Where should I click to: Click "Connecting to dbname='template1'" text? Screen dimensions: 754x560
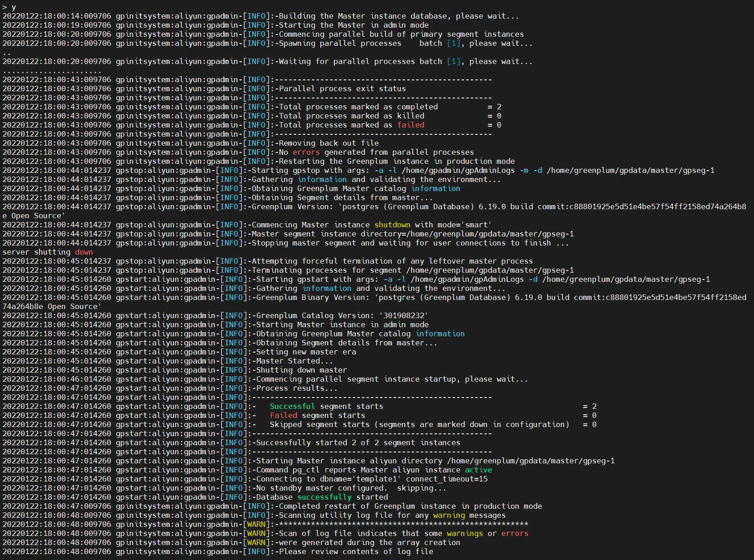(328, 479)
